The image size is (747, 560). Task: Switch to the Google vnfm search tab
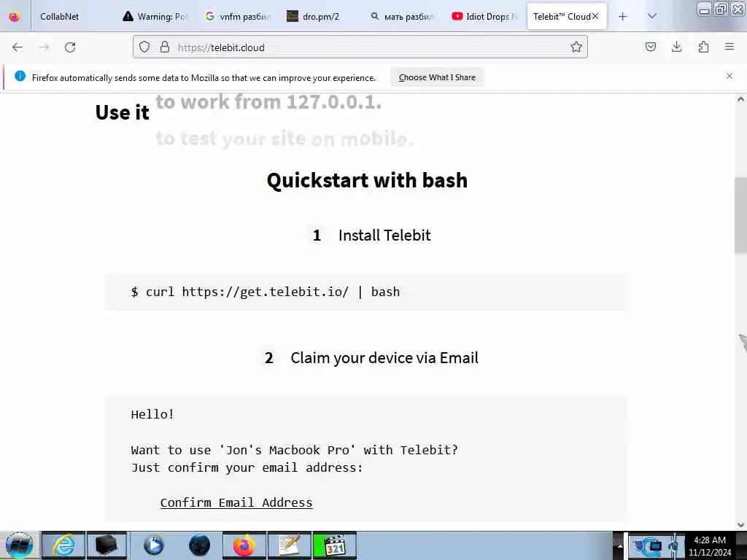coord(239,17)
